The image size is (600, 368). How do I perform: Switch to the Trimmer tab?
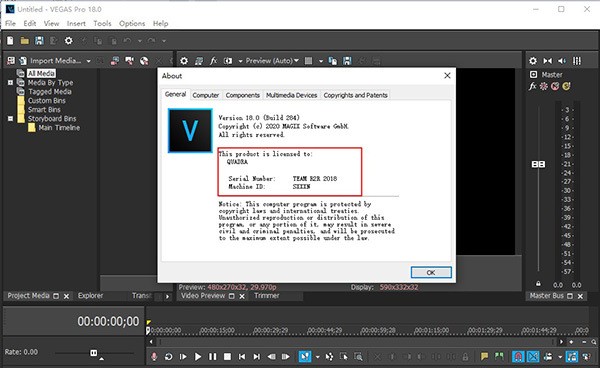coord(267,296)
